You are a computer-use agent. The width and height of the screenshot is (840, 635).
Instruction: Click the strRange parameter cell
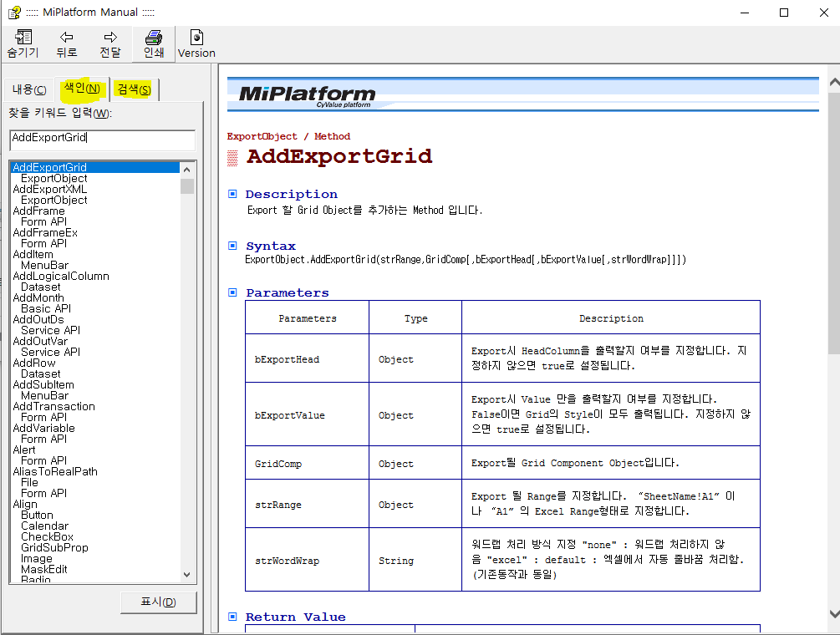[x=307, y=504]
